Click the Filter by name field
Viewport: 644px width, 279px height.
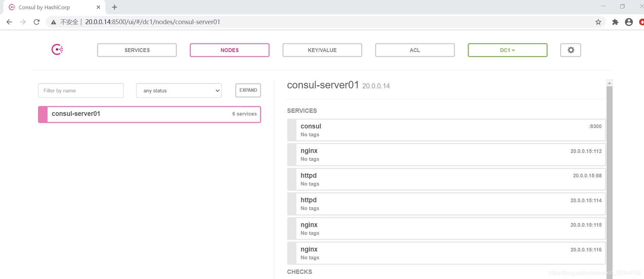81,91
